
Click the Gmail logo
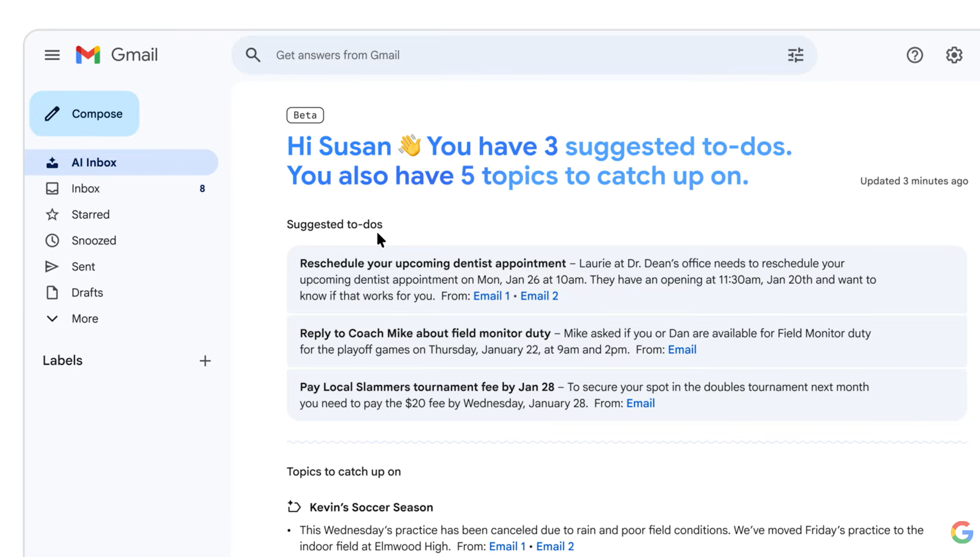(117, 55)
